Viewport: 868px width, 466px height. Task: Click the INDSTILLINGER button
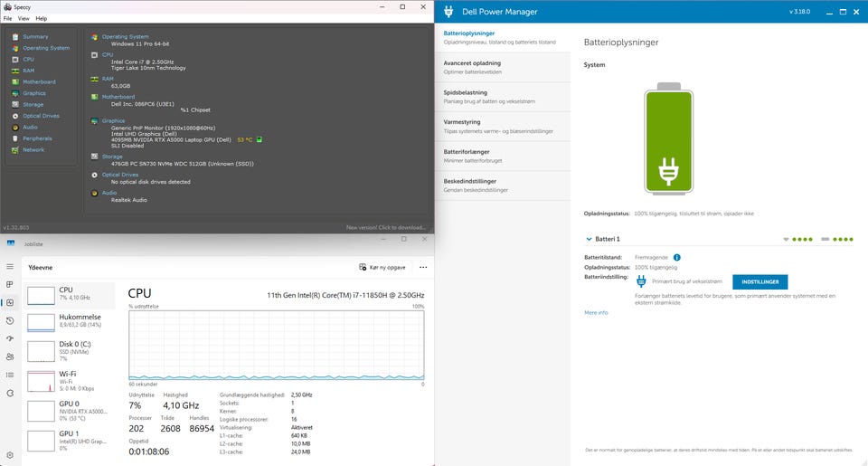(x=760, y=282)
